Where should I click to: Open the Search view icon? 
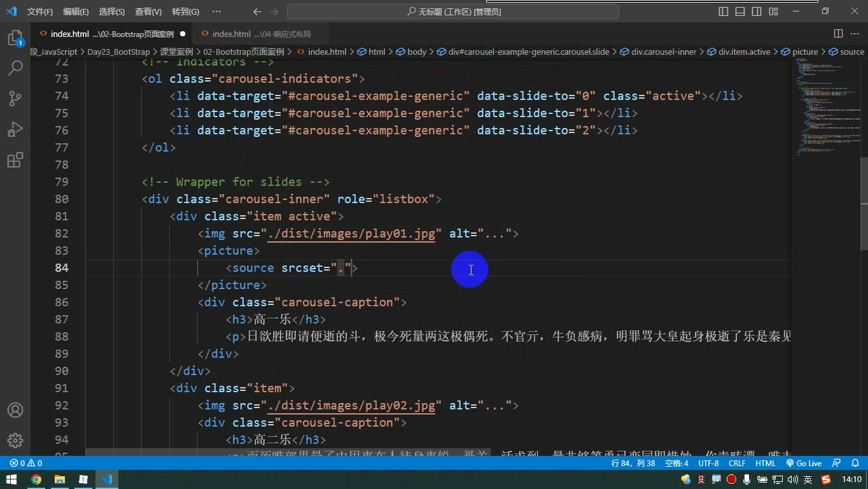tap(15, 68)
